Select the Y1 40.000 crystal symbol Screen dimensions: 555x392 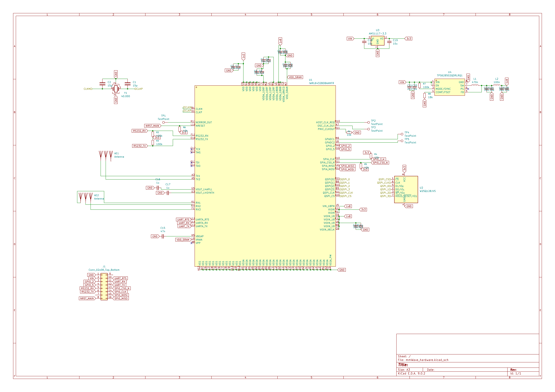click(116, 89)
